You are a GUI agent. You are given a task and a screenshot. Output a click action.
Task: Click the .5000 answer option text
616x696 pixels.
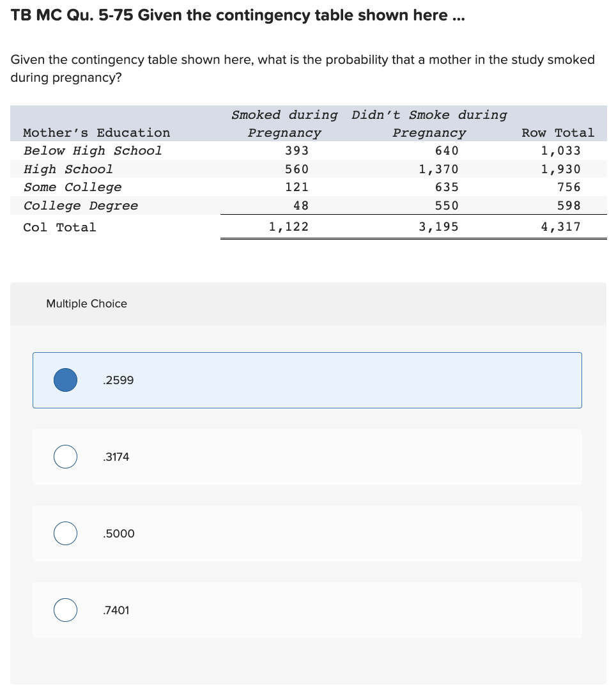[x=119, y=533]
